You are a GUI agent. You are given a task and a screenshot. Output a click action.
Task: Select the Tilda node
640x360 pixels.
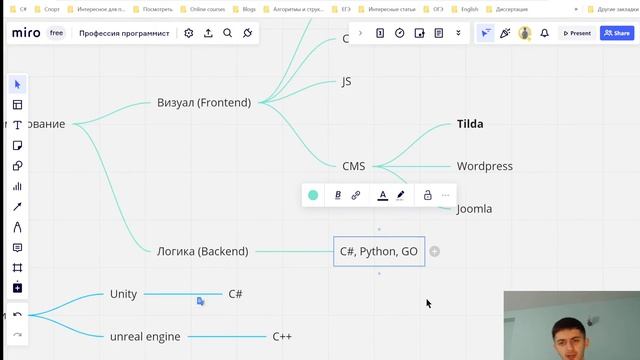tap(470, 124)
